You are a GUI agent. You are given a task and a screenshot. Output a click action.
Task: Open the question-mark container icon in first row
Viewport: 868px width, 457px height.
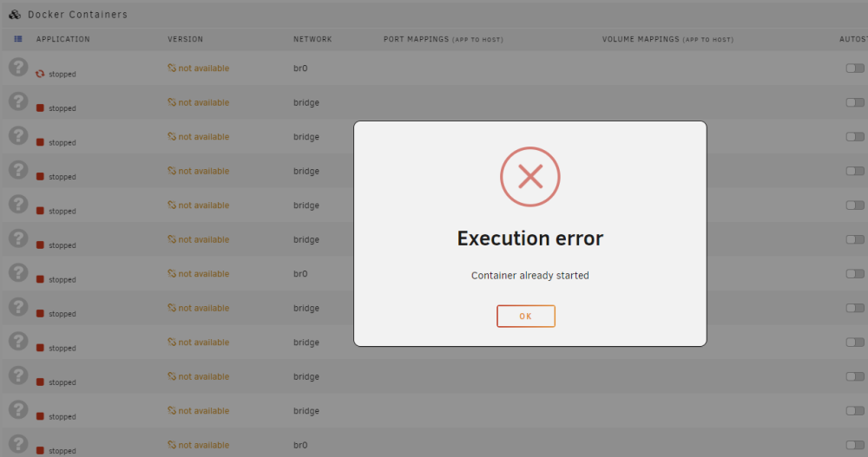pyautogui.click(x=18, y=67)
